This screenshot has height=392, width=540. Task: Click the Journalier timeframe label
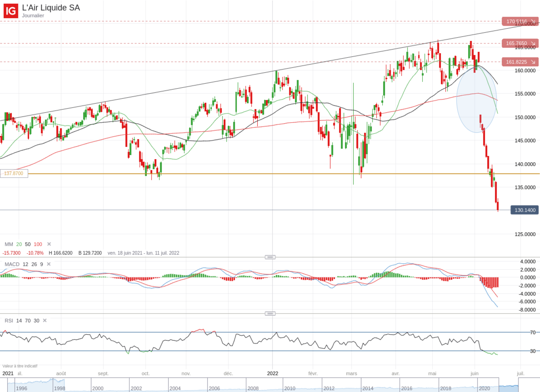tap(33, 16)
